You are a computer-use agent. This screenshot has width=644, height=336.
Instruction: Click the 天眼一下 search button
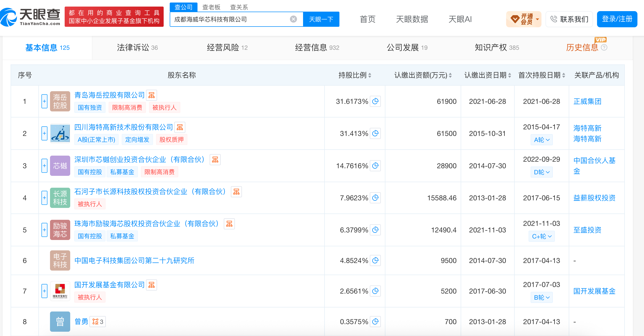321,19
